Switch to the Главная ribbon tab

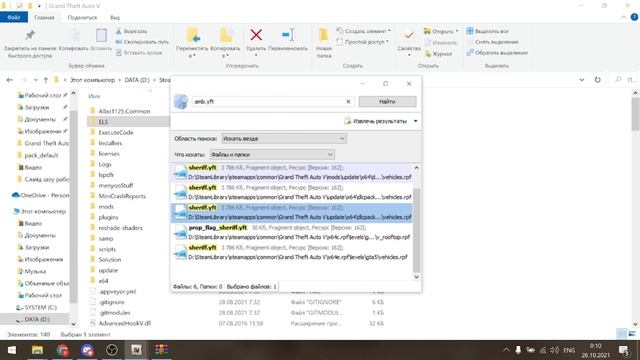(x=44, y=18)
